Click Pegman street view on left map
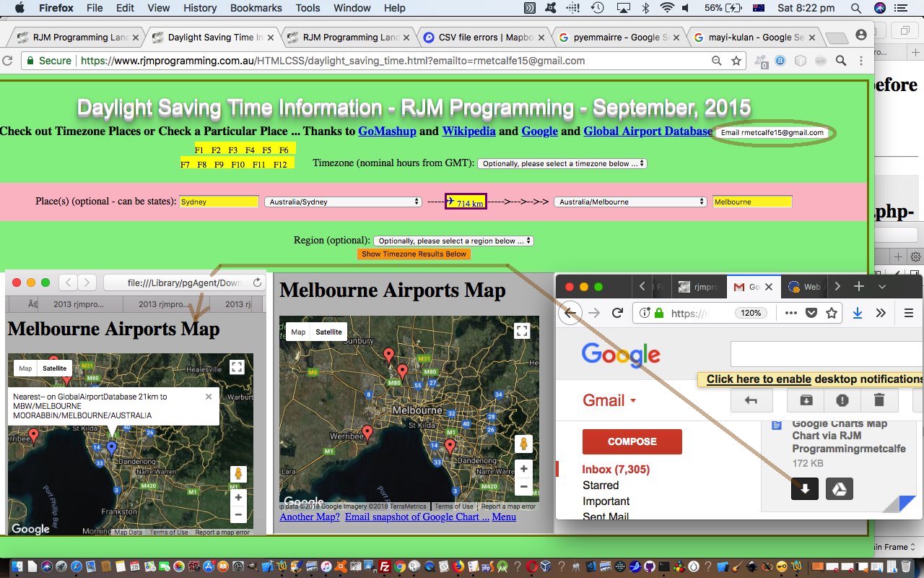The height and width of the screenshot is (578, 924). [x=237, y=474]
